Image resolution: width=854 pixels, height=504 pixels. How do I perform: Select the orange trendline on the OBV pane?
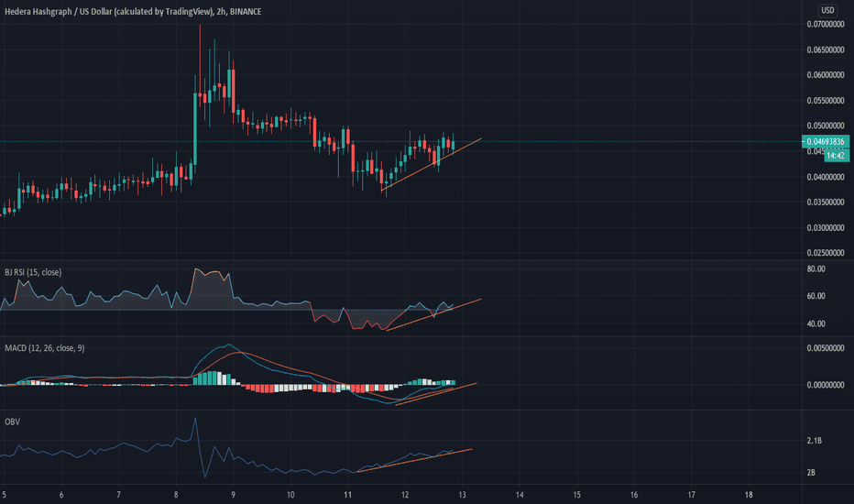(414, 460)
